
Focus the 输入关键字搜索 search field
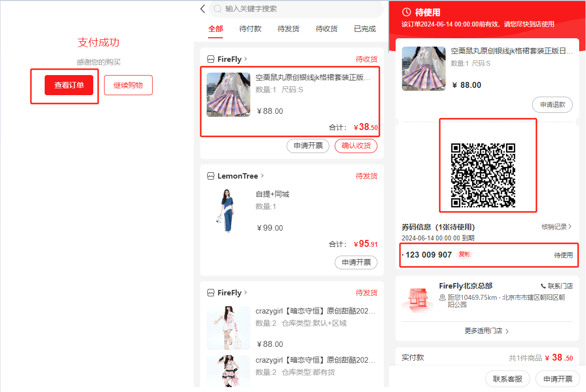pyautogui.click(x=296, y=9)
